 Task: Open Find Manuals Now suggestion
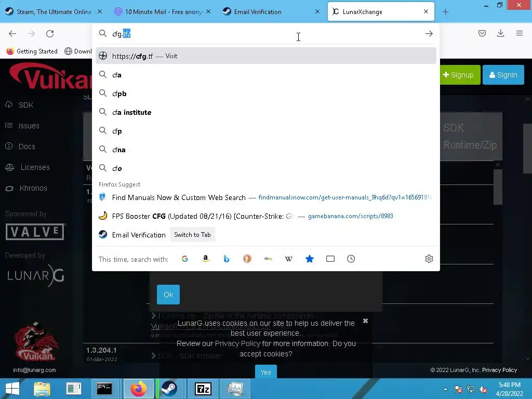pyautogui.click(x=266, y=197)
